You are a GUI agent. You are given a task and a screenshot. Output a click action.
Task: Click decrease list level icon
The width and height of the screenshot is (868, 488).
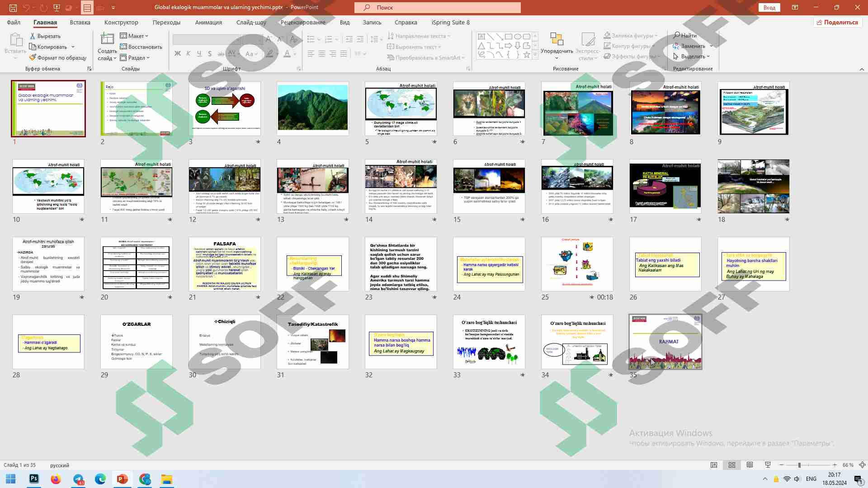click(349, 39)
